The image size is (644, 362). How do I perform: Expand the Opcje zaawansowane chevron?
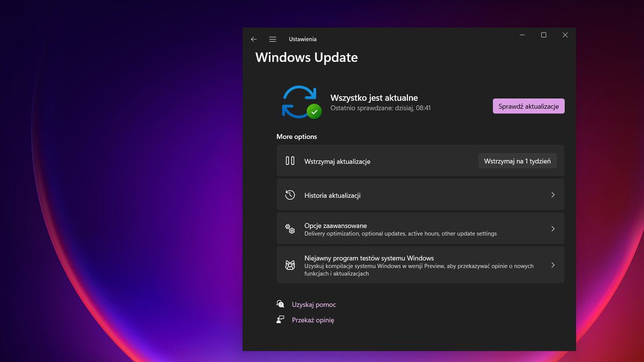(553, 228)
